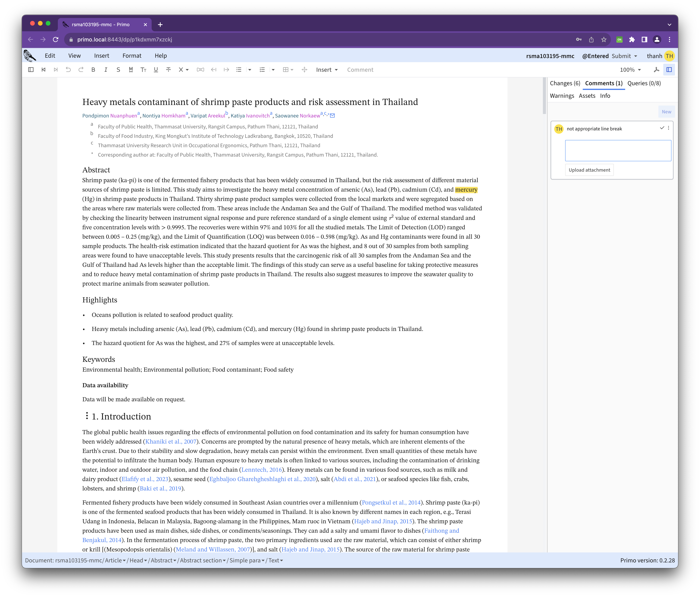The width and height of the screenshot is (700, 597).
Task: Apply italic formatting
Action: pos(106,70)
